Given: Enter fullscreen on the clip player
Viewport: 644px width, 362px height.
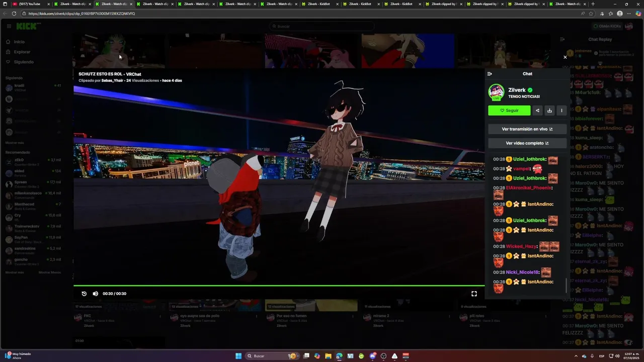Looking at the screenshot, I should pyautogui.click(x=474, y=294).
